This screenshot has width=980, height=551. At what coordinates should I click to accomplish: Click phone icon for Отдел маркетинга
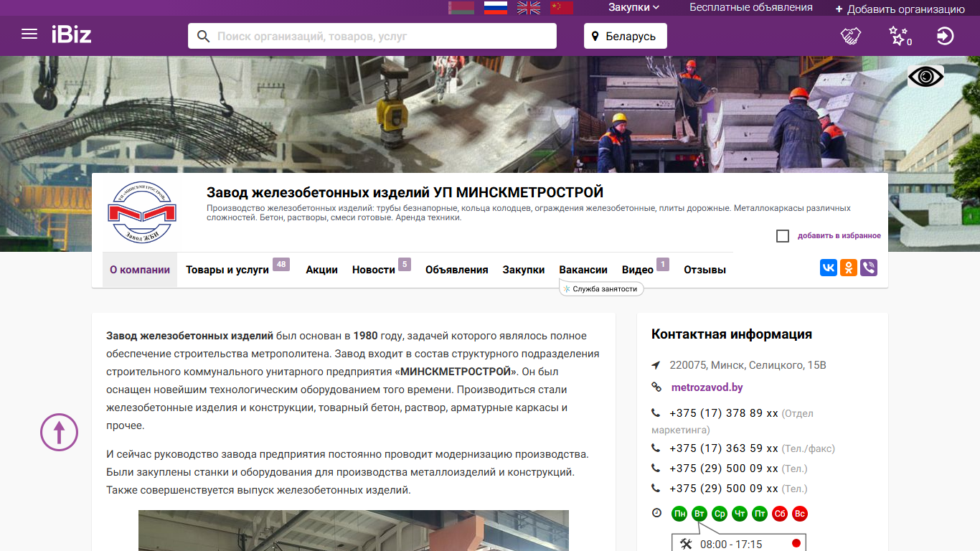pyautogui.click(x=656, y=413)
